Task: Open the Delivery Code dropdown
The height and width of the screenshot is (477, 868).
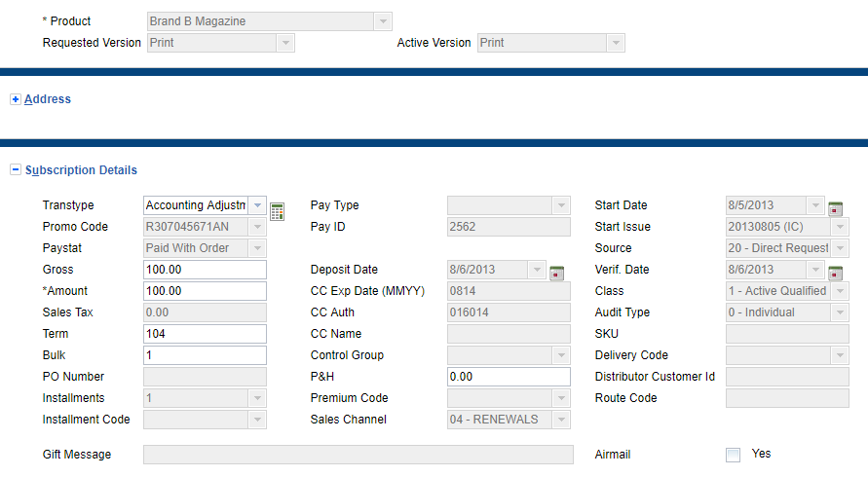Action: pyautogui.click(x=839, y=355)
